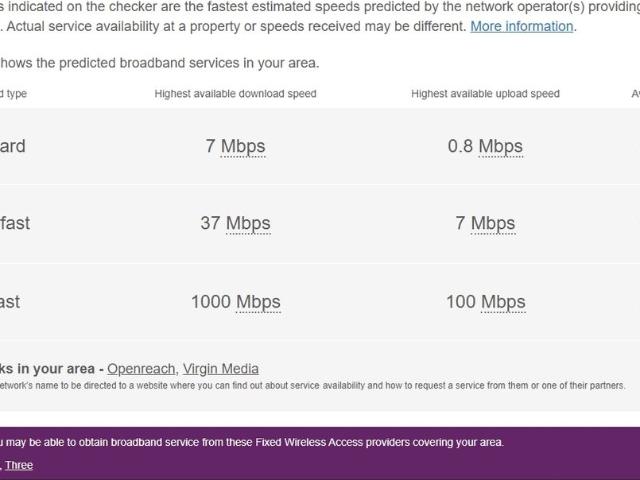The width and height of the screenshot is (640, 480).
Task: Click the Highest available download speed header
Action: [235, 94]
